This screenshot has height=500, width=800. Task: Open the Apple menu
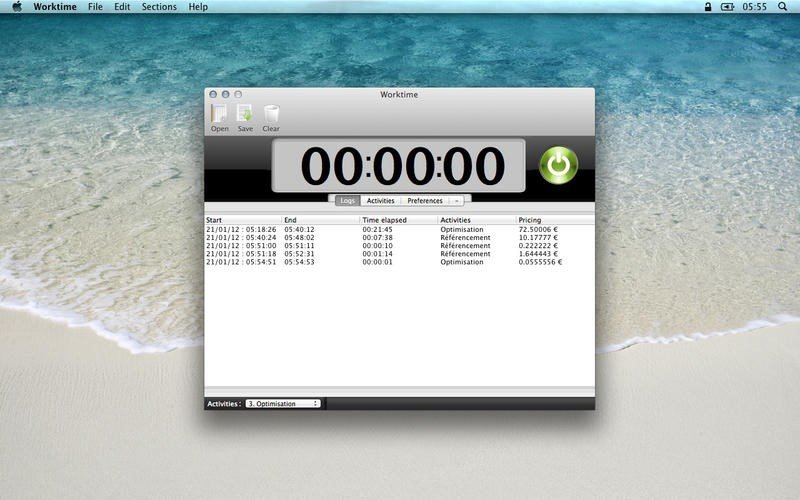pyautogui.click(x=17, y=7)
